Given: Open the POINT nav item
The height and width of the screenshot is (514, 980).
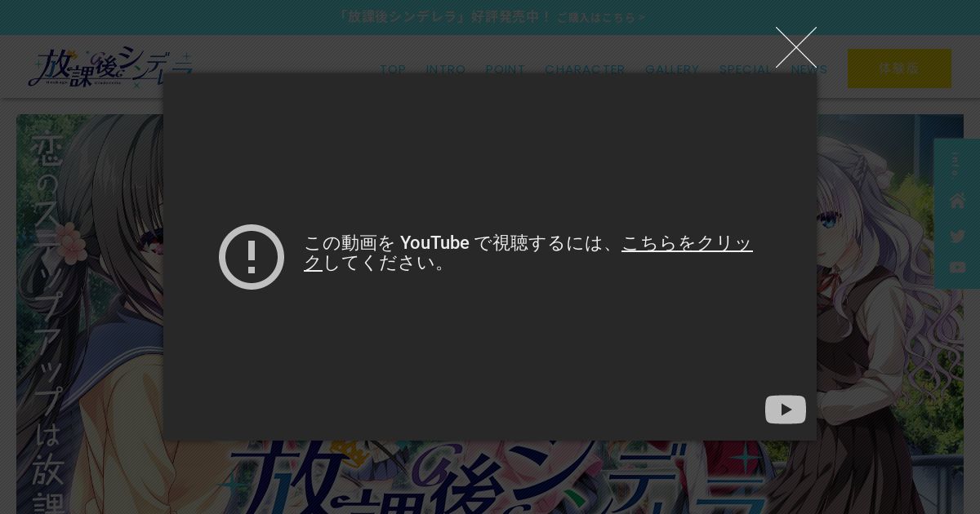Looking at the screenshot, I should pos(506,69).
